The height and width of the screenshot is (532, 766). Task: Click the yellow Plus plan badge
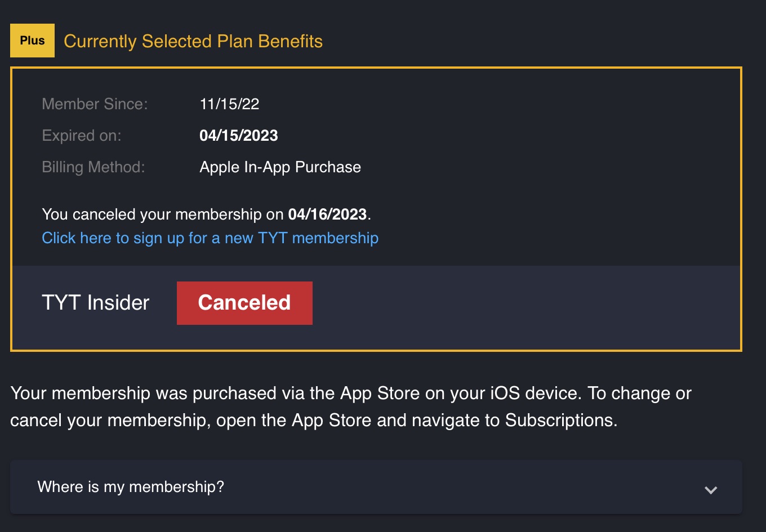point(32,41)
